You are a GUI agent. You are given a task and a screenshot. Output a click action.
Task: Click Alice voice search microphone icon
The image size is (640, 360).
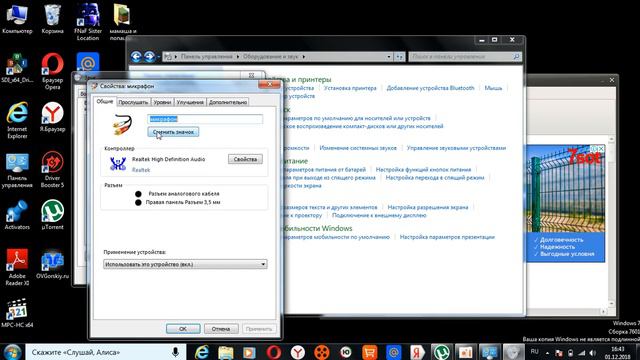176,352
